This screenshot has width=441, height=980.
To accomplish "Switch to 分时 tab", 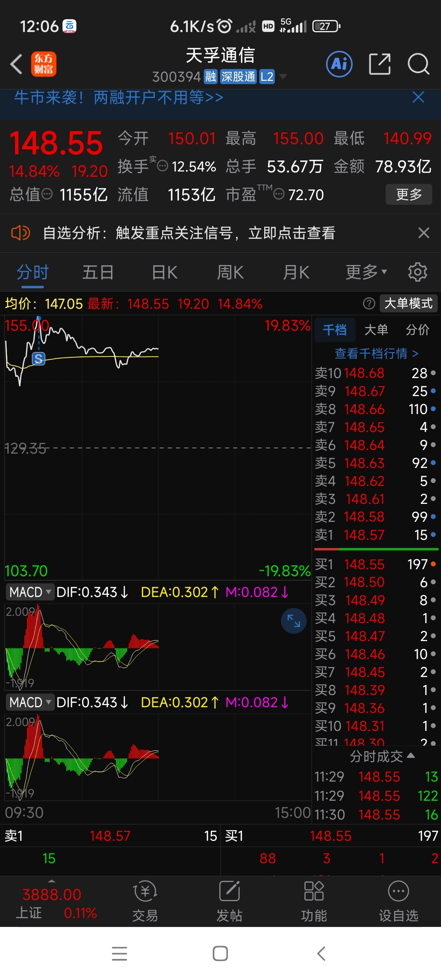I will (33, 272).
